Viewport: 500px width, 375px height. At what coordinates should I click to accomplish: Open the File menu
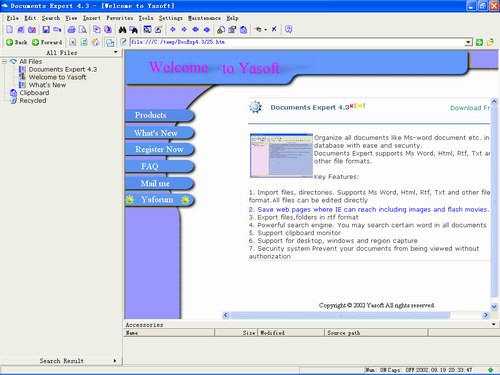click(x=13, y=18)
